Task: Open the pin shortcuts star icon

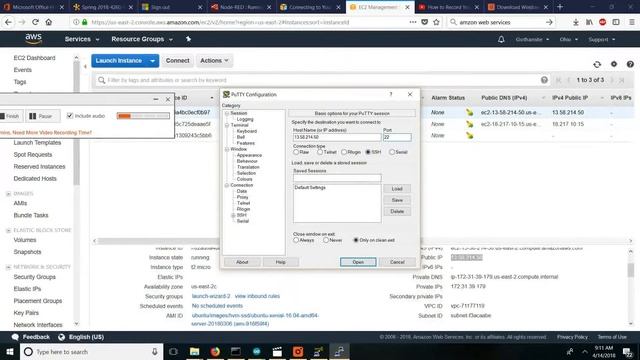Action: click(188, 39)
